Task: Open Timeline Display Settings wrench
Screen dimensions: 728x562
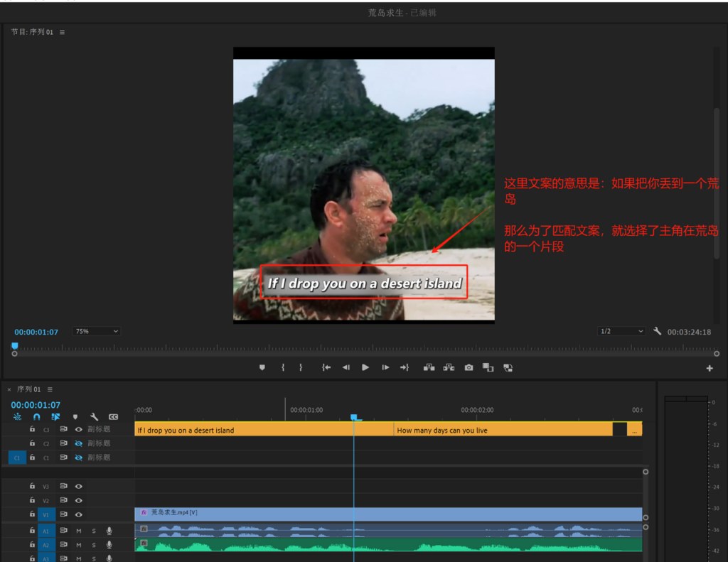Action: point(94,417)
